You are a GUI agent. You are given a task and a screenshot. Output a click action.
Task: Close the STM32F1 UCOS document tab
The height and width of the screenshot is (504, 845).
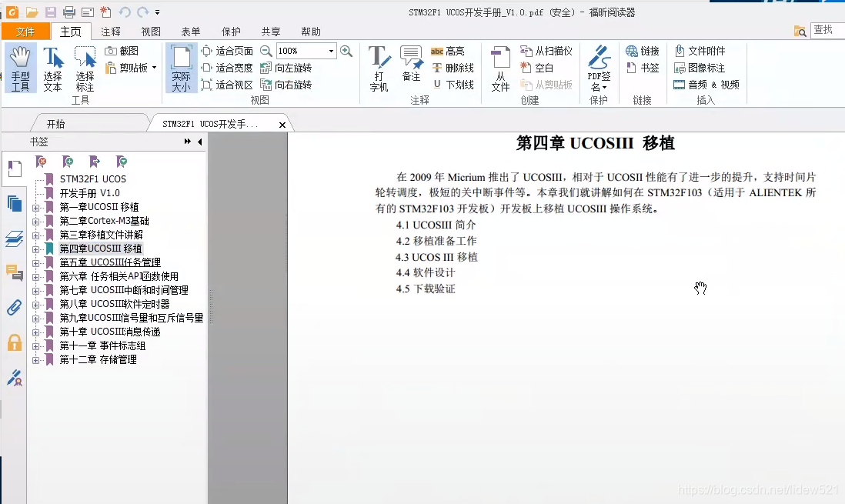point(282,125)
